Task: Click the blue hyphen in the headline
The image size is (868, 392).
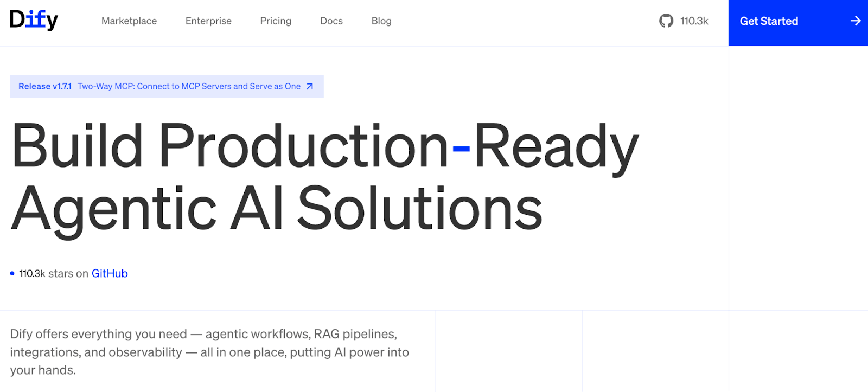Action: click(x=461, y=148)
